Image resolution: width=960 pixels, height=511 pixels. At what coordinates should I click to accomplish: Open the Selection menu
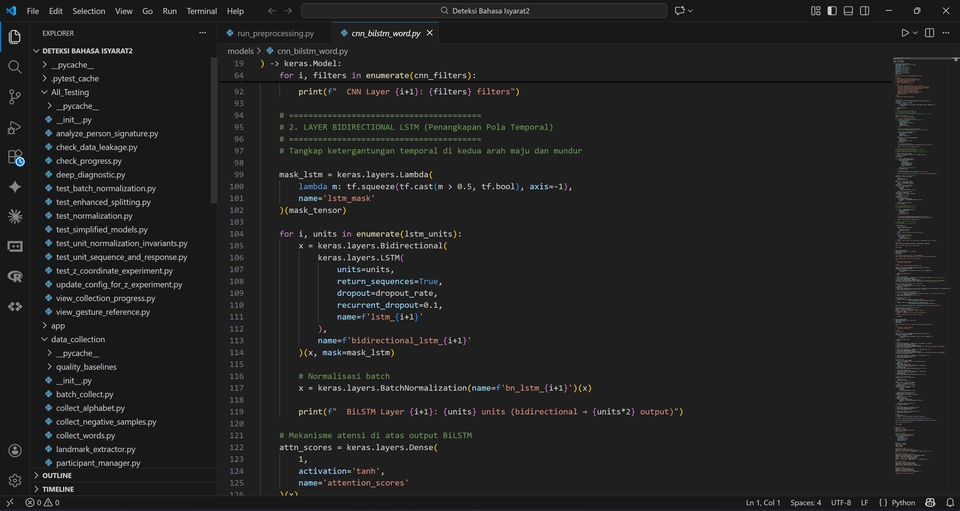click(89, 11)
